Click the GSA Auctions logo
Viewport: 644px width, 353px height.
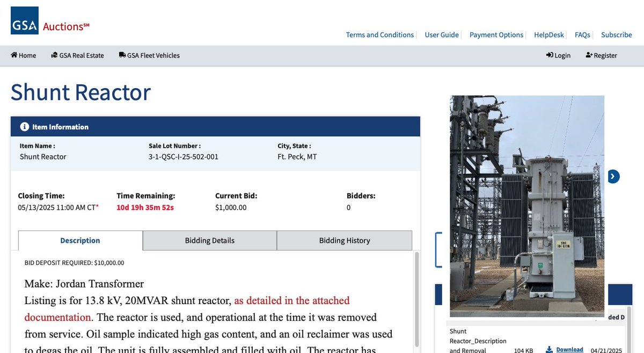pos(50,21)
